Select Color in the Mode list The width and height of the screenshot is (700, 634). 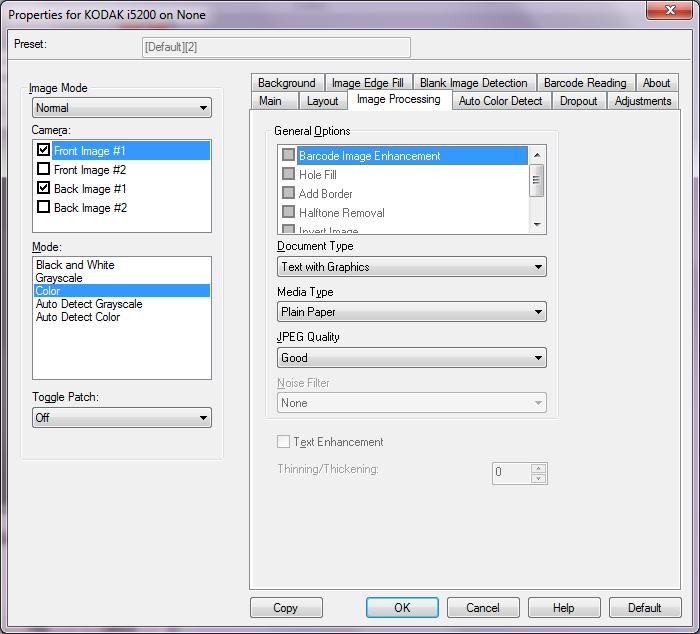pyautogui.click(x=122, y=291)
